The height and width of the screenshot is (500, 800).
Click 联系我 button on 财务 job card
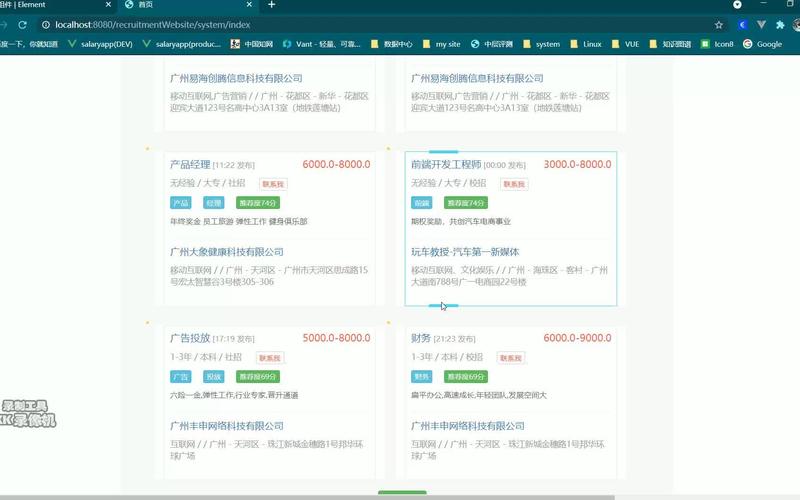[x=512, y=357]
